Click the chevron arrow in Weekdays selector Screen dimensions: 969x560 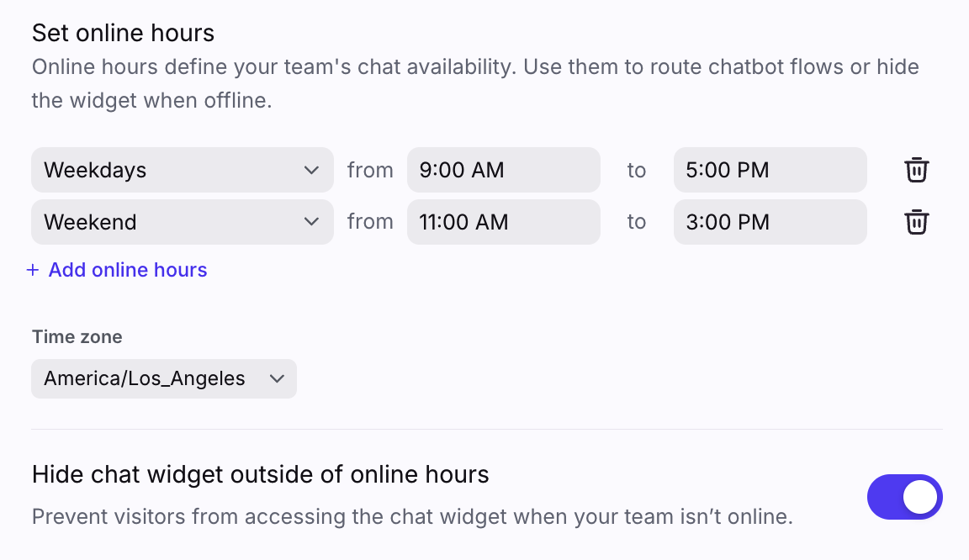tap(311, 170)
